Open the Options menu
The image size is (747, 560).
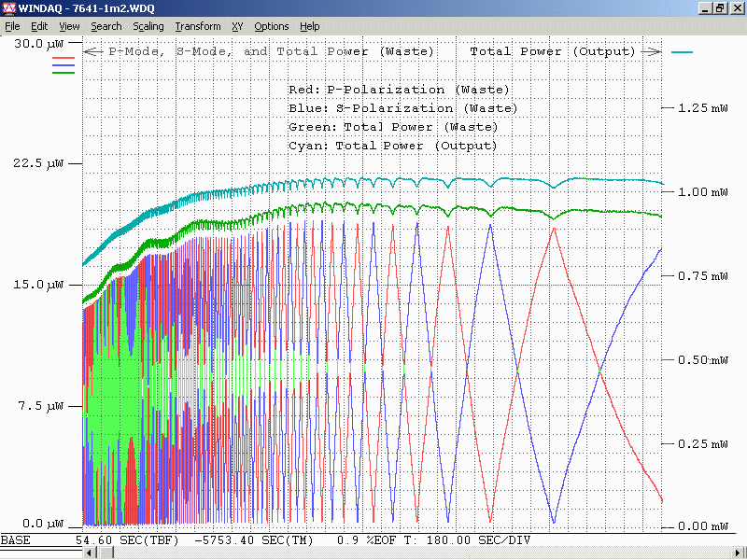[x=272, y=26]
